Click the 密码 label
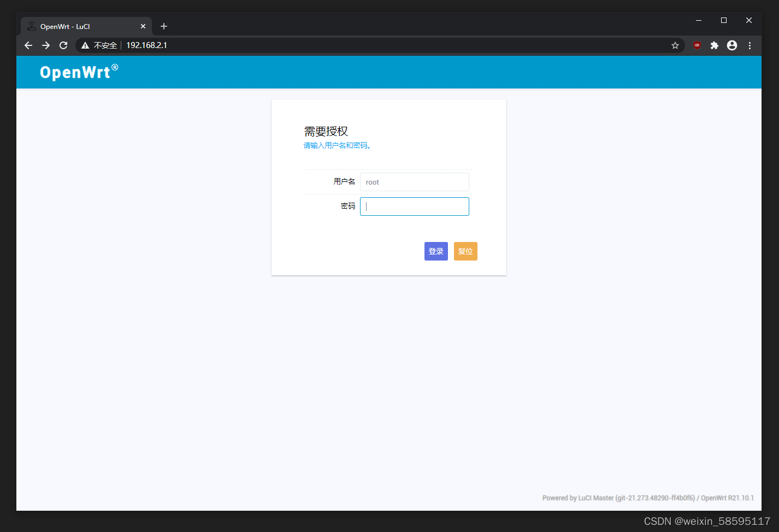The width and height of the screenshot is (779, 532). (x=348, y=206)
